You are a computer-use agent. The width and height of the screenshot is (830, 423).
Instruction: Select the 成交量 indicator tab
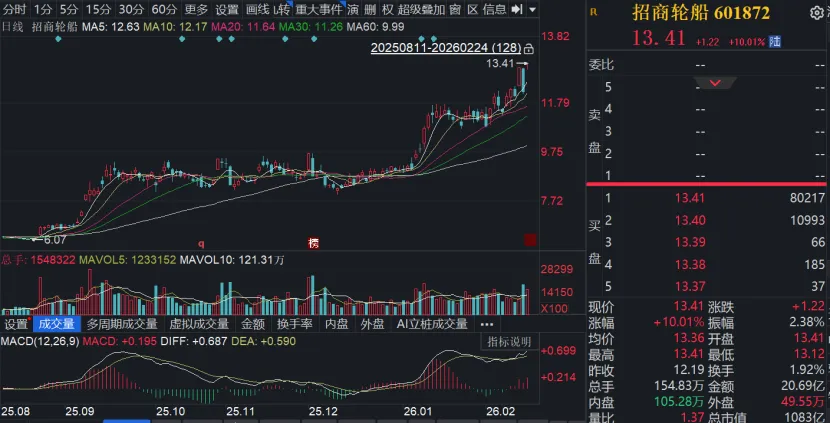[x=57, y=324]
